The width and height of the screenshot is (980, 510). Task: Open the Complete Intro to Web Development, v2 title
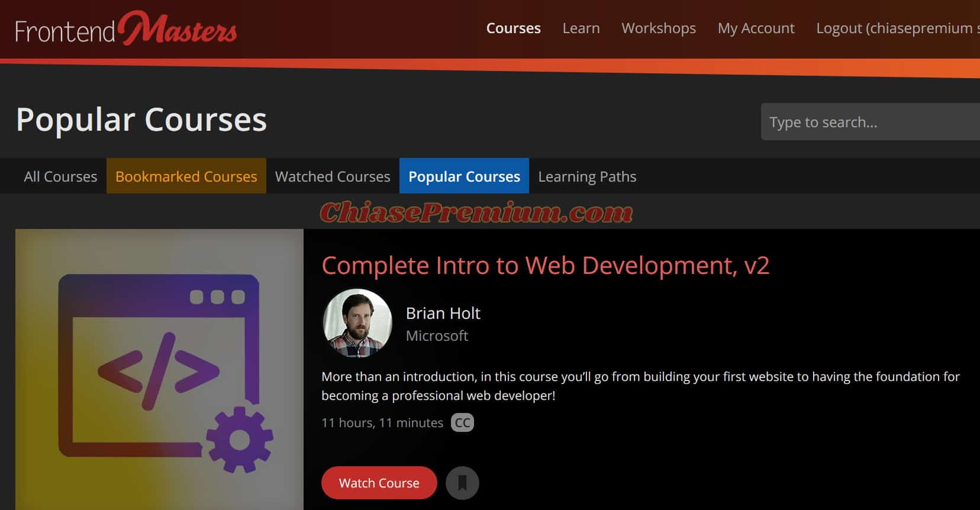click(x=545, y=266)
